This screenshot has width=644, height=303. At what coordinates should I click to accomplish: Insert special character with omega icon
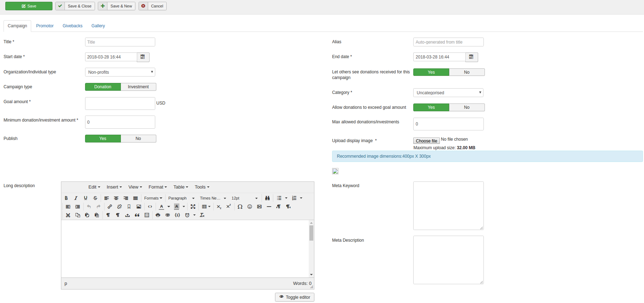(x=240, y=207)
